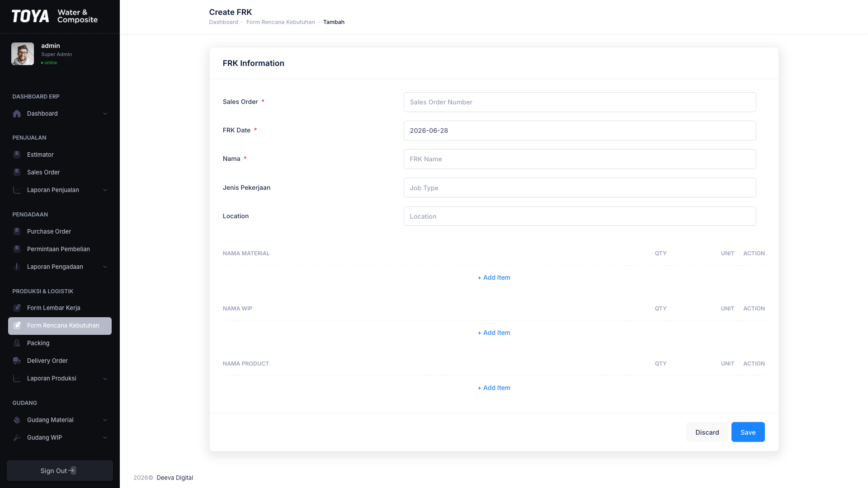Viewport: 868px width, 488px height.
Task: Select Form Rencana Kebutuhan menu item
Action: [x=60, y=326]
